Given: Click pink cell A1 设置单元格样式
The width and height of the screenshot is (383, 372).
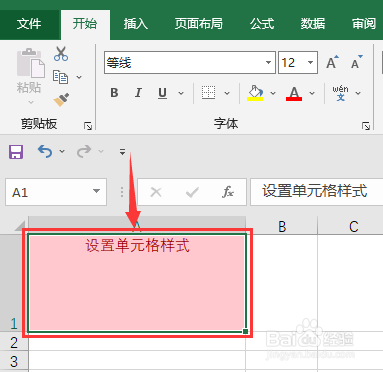Looking at the screenshot, I should 137,283.
